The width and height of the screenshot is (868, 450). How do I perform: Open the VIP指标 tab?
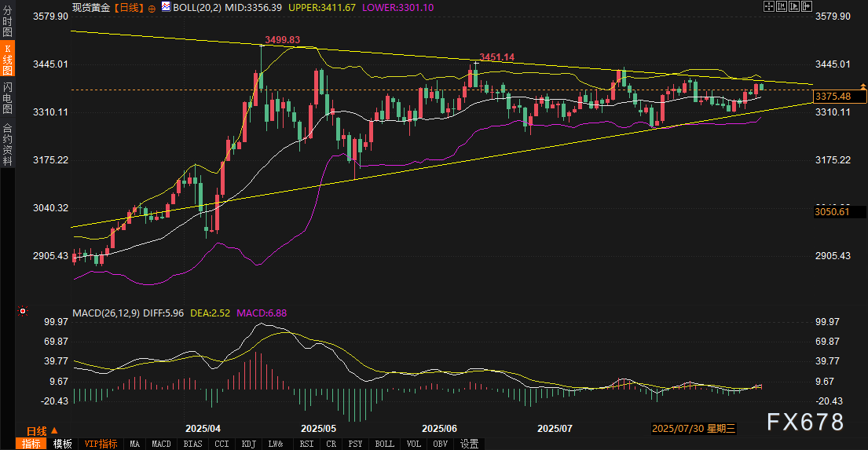pyautogui.click(x=101, y=444)
